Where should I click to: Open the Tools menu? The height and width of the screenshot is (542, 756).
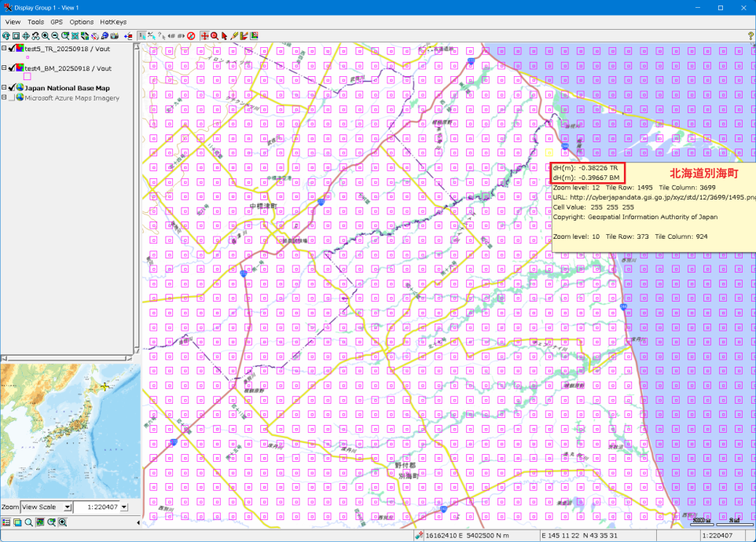(x=35, y=22)
